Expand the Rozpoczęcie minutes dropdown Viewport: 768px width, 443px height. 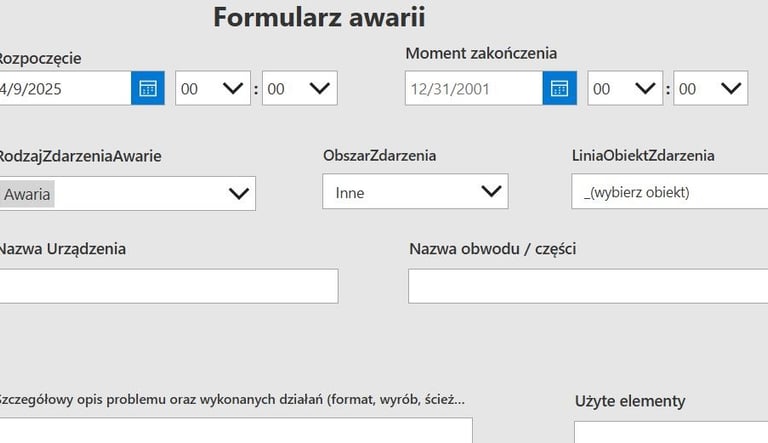coord(300,88)
